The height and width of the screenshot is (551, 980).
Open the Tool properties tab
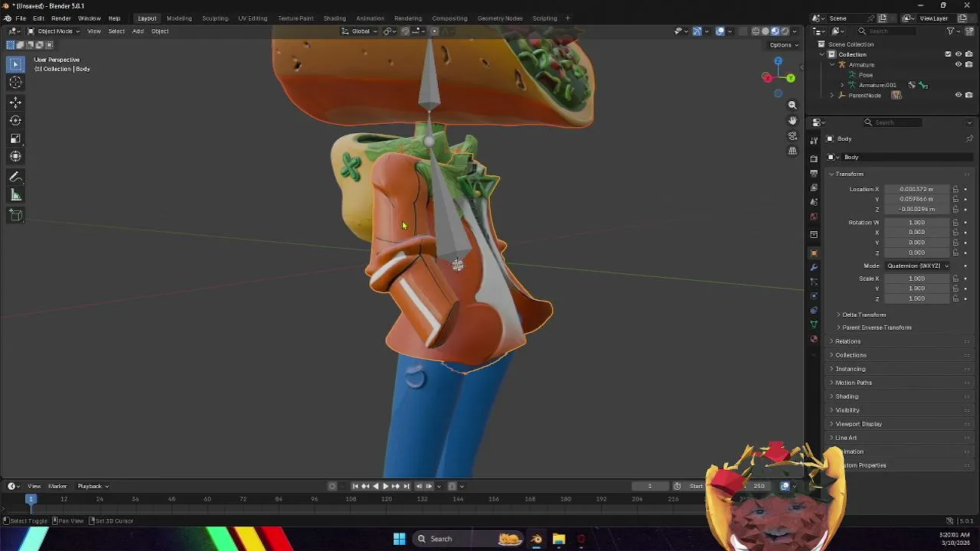(x=814, y=140)
